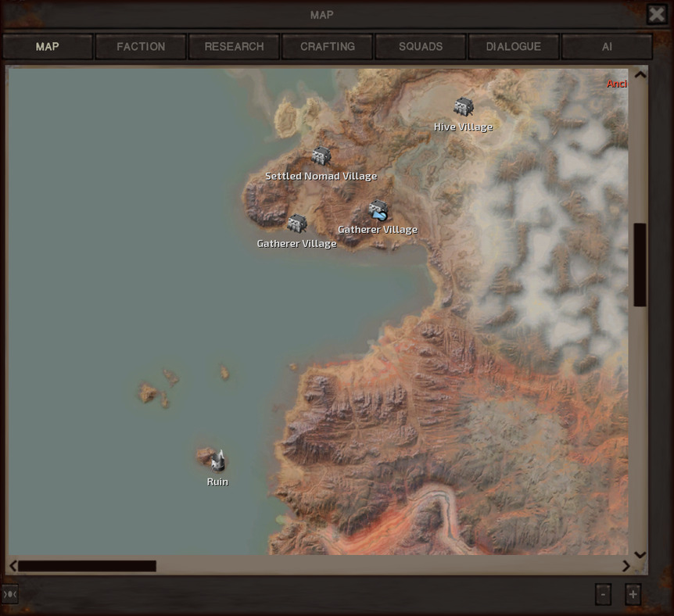
Task: Click the vertical scrollbar thumb
Action: (640, 265)
